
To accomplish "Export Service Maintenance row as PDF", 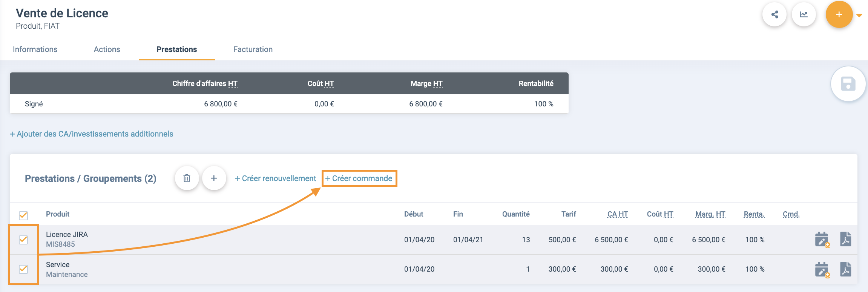I will tap(846, 269).
